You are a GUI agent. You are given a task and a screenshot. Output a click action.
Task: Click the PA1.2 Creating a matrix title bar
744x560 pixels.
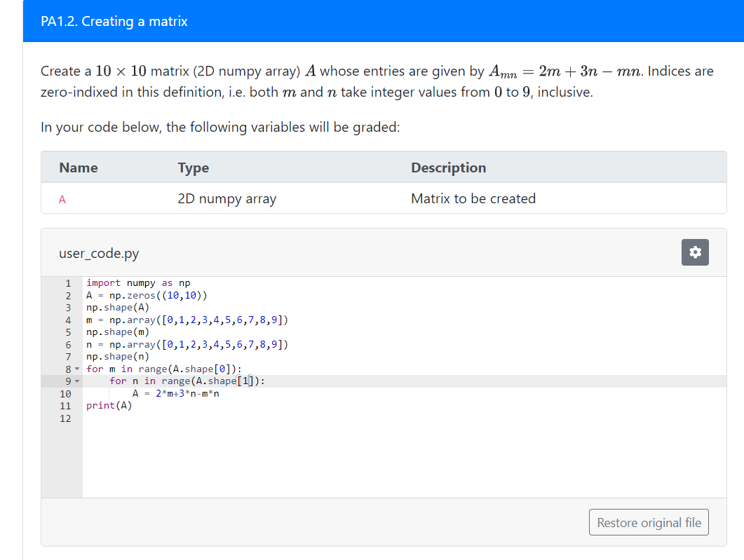[x=114, y=21]
